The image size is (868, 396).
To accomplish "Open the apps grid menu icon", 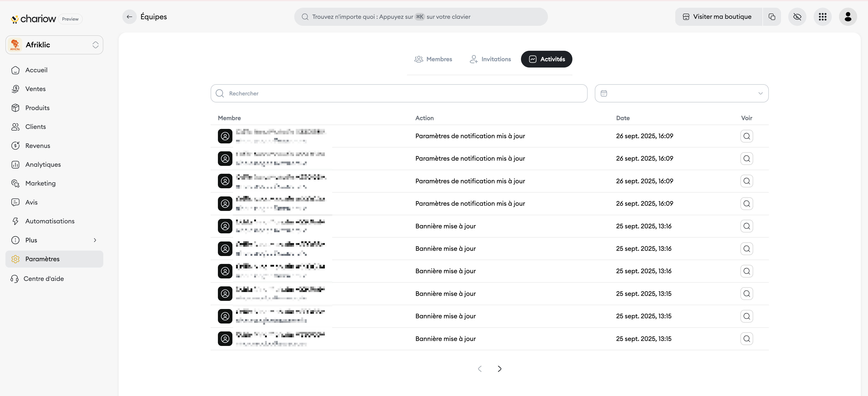I will click(822, 17).
